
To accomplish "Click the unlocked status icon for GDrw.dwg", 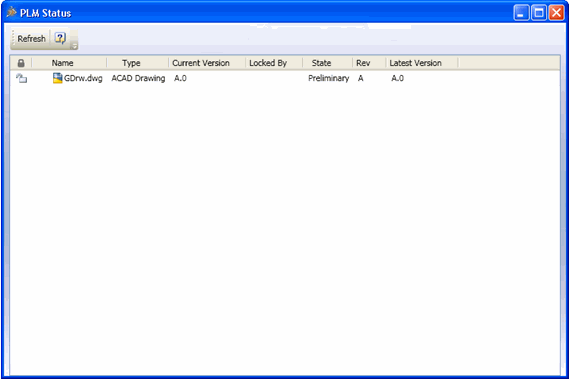I will [x=21, y=78].
